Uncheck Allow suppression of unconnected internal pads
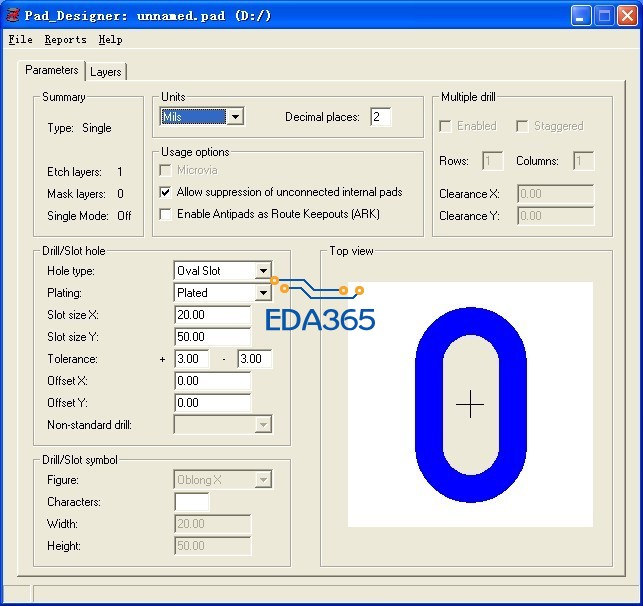643x606 pixels. click(165, 192)
